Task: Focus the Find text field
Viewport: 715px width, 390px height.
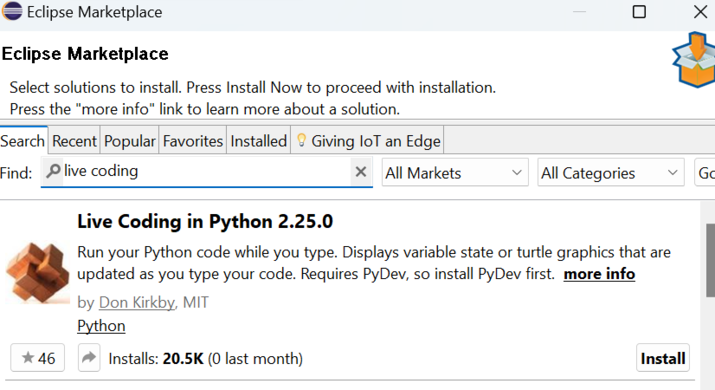Action: click(206, 172)
